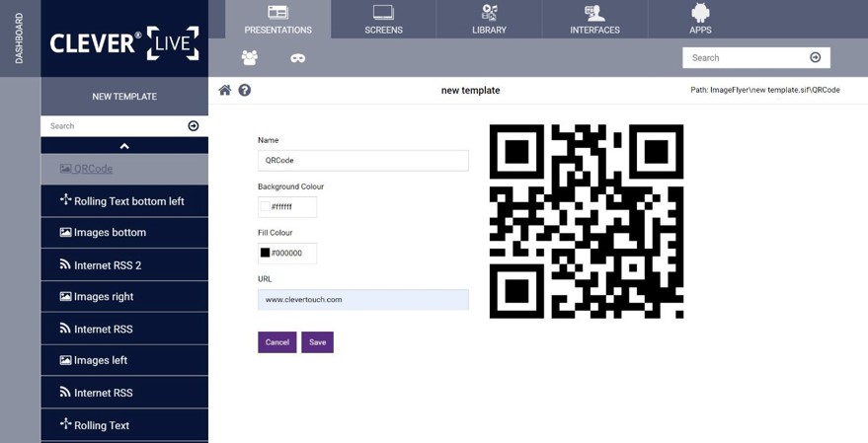Open the Interfaces tab

pos(594,20)
